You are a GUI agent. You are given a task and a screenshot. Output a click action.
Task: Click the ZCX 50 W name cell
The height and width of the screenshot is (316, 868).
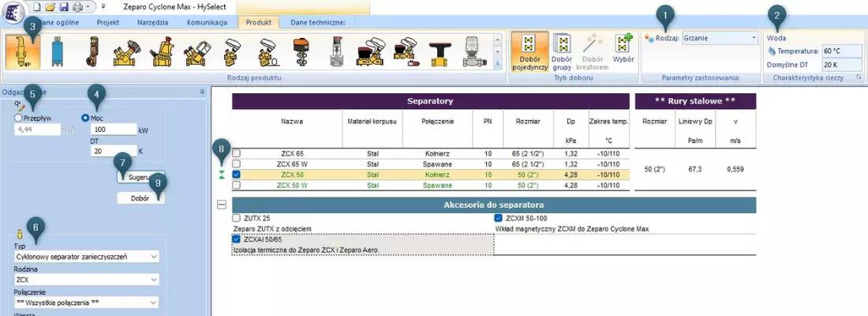pos(292,185)
